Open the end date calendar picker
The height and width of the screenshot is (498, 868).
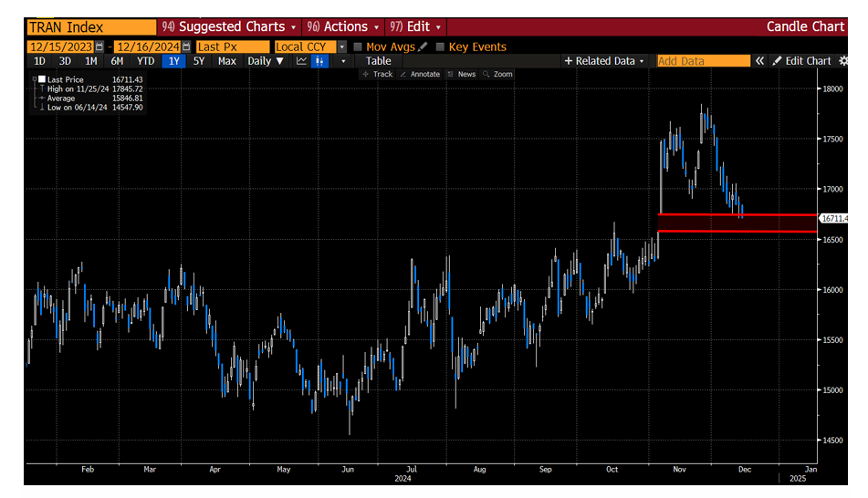pos(186,47)
